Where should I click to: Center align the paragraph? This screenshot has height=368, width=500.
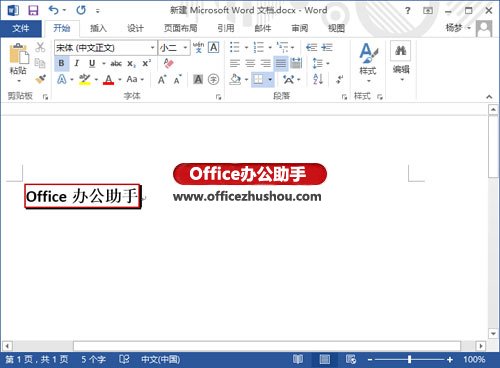250,63
